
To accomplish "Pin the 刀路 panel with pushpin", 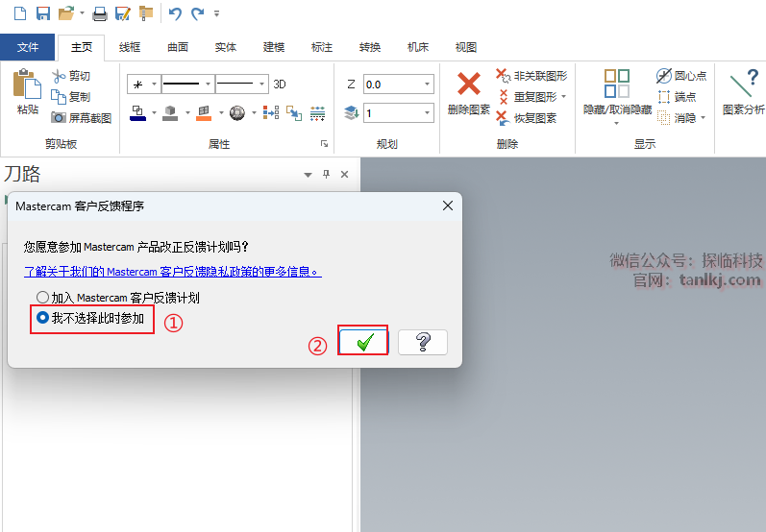I will click(x=327, y=174).
